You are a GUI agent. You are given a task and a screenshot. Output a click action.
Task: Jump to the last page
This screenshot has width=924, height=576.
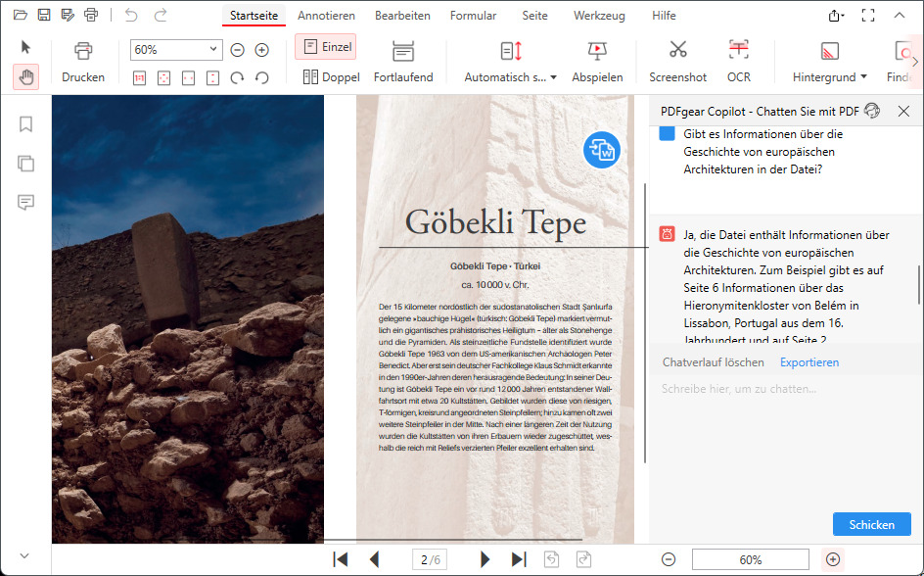tap(519, 559)
